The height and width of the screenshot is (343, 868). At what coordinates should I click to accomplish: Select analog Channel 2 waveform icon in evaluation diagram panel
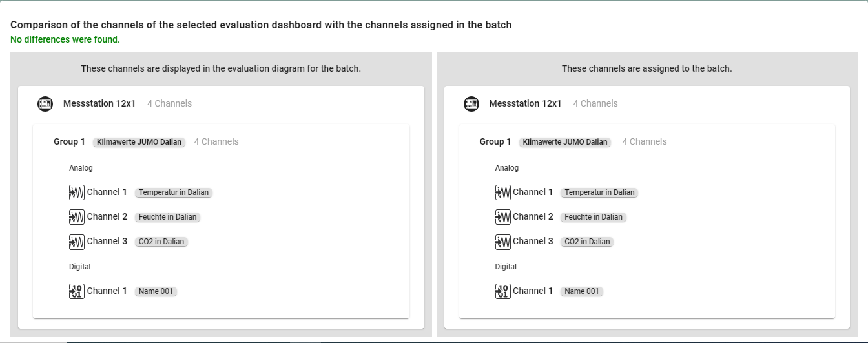tap(77, 217)
